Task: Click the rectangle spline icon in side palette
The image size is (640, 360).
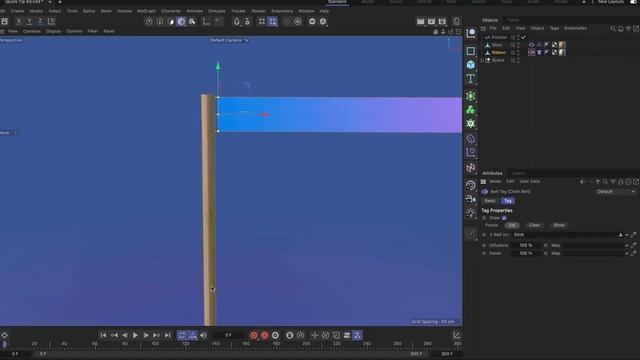Action: [471, 51]
